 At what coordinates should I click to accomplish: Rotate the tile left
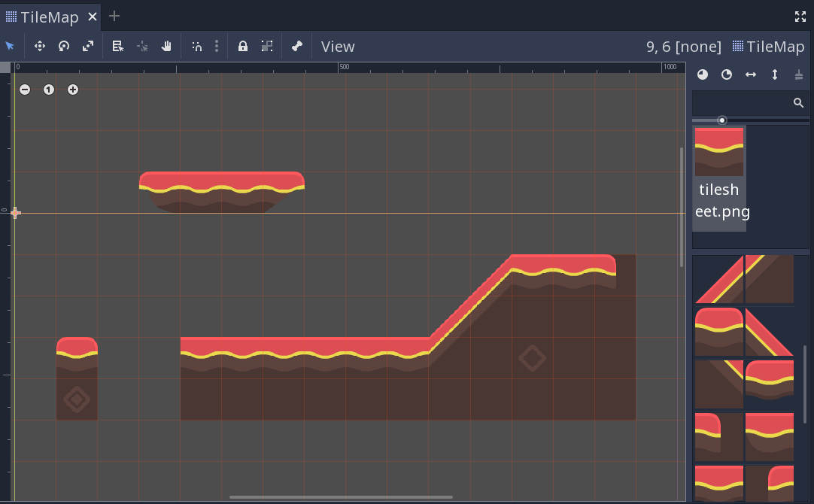coord(702,74)
